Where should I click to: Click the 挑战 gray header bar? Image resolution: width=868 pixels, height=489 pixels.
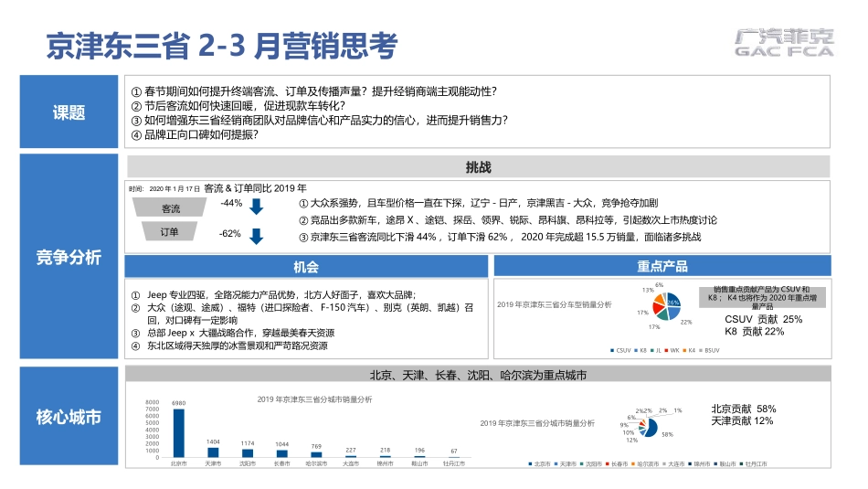(x=478, y=167)
